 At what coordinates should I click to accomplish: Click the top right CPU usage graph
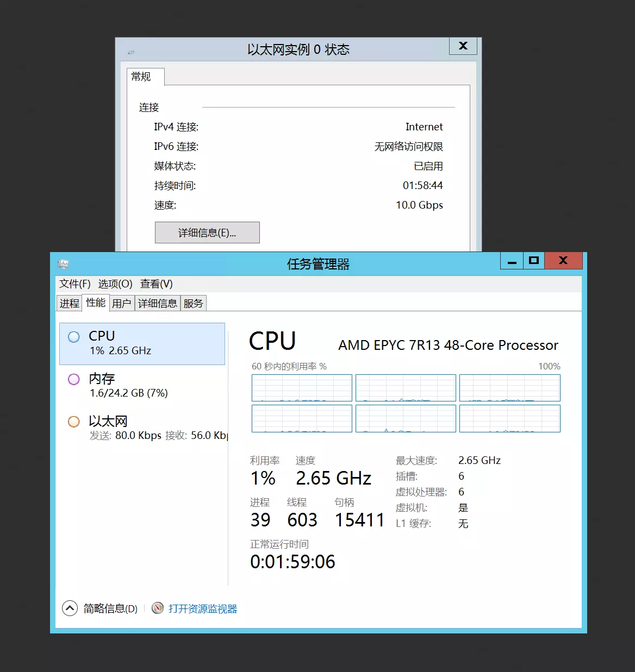coord(510,388)
